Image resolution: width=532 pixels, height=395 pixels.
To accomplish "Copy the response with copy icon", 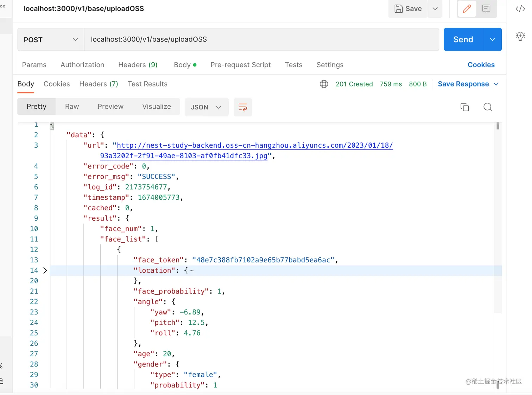I will [465, 107].
